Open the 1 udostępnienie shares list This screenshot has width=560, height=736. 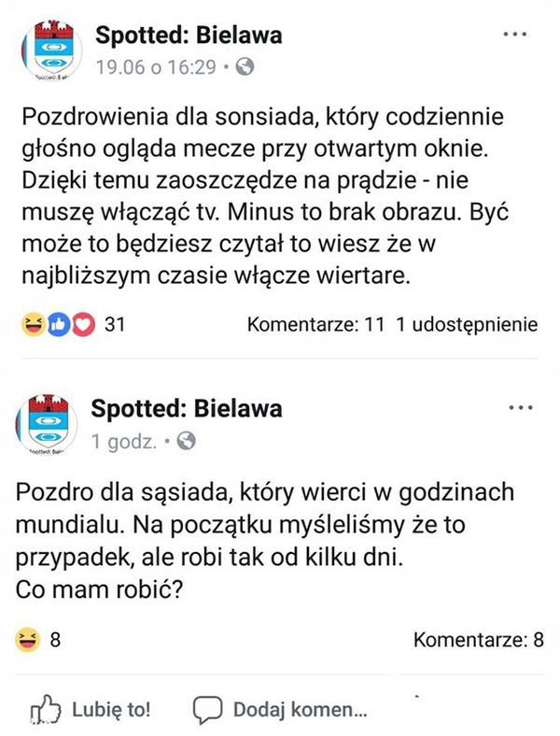(x=468, y=325)
